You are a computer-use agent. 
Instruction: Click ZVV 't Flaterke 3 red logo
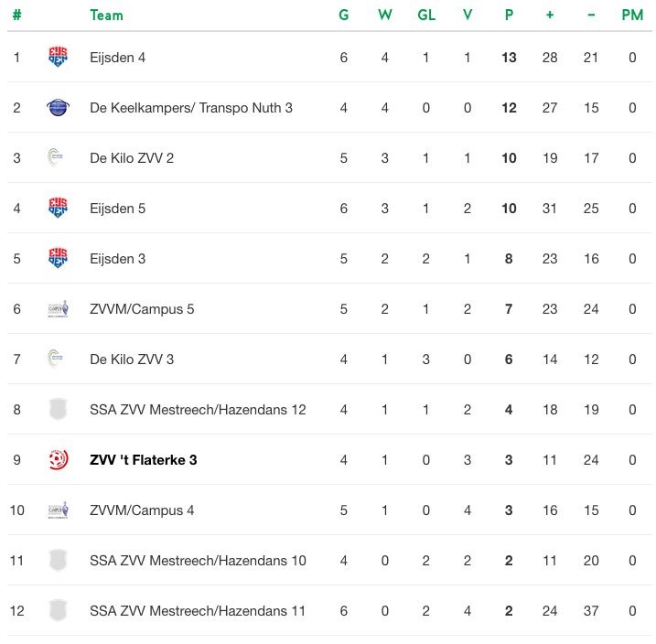click(x=59, y=459)
